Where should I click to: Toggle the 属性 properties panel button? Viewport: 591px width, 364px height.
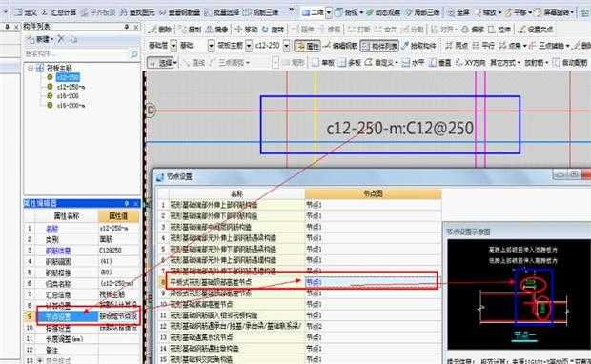click(307, 46)
